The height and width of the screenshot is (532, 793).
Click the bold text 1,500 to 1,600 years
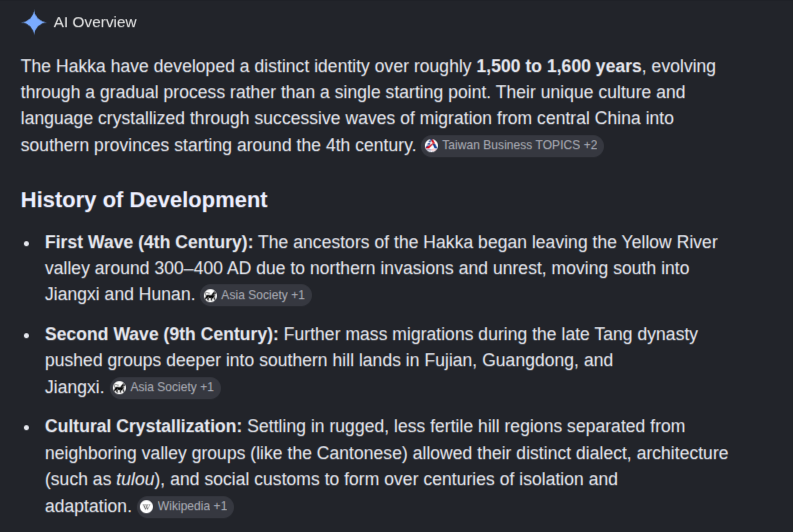pos(559,66)
